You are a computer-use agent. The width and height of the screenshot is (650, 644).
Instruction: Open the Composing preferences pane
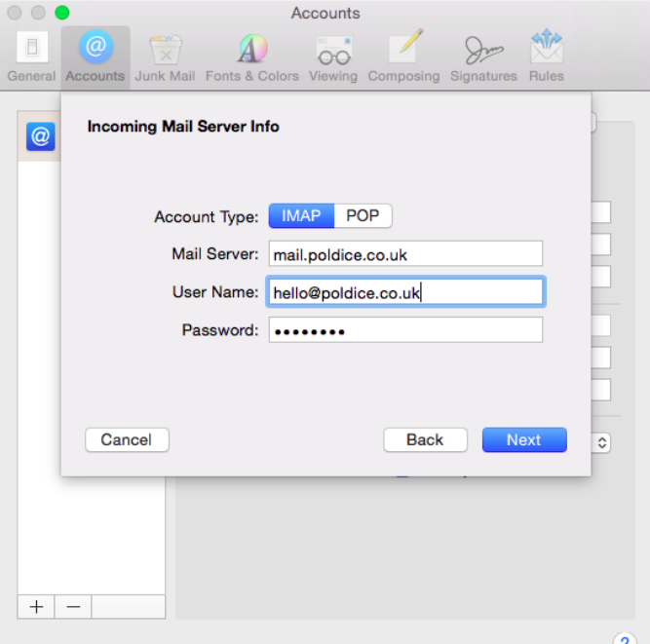pyautogui.click(x=404, y=57)
